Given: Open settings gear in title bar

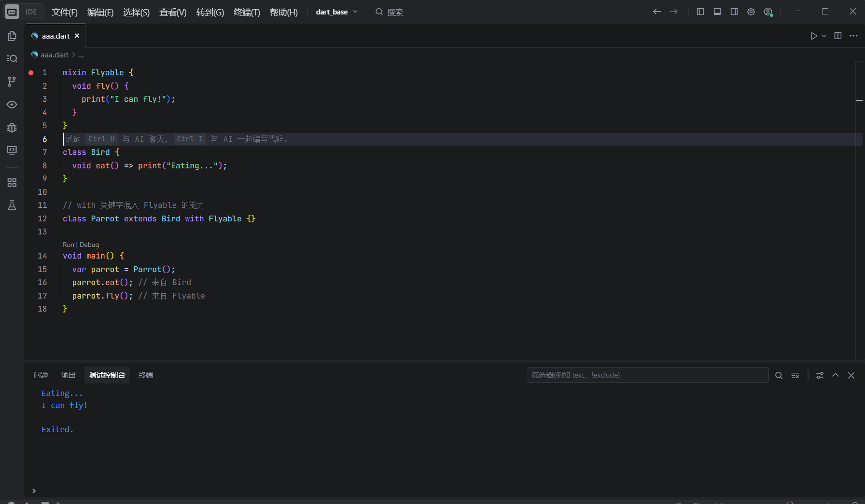Looking at the screenshot, I should tap(751, 12).
